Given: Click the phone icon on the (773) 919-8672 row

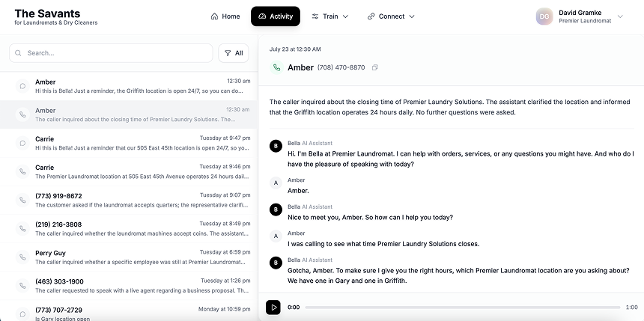Looking at the screenshot, I should click(22, 201).
